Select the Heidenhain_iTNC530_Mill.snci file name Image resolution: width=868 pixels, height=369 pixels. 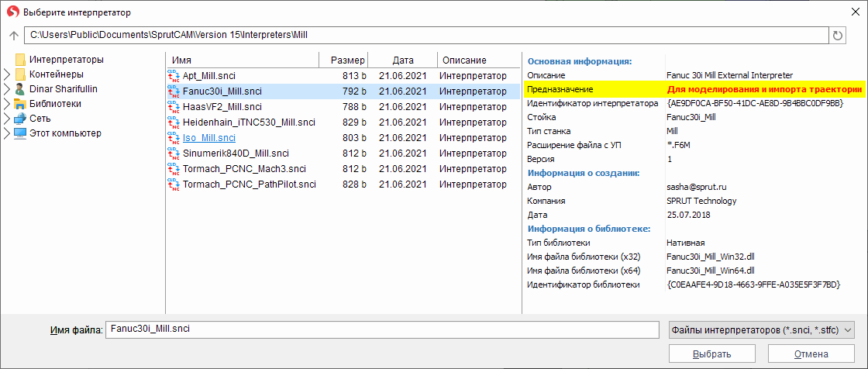click(x=249, y=122)
